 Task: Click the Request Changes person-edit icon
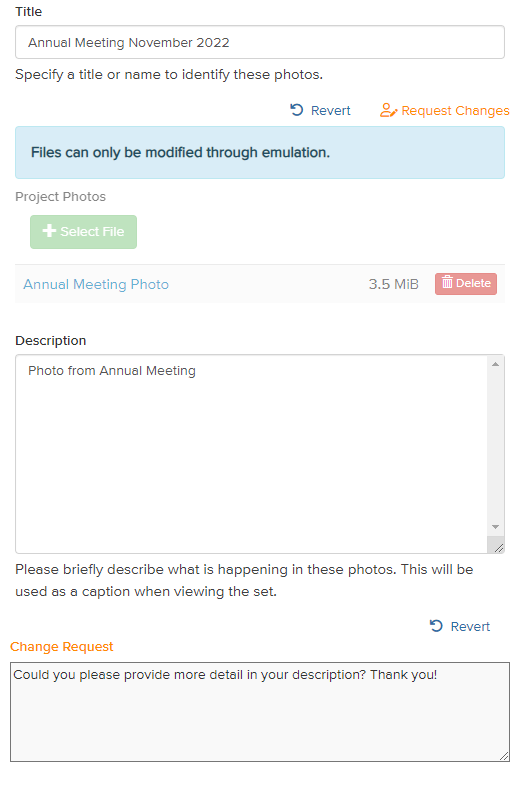388,110
